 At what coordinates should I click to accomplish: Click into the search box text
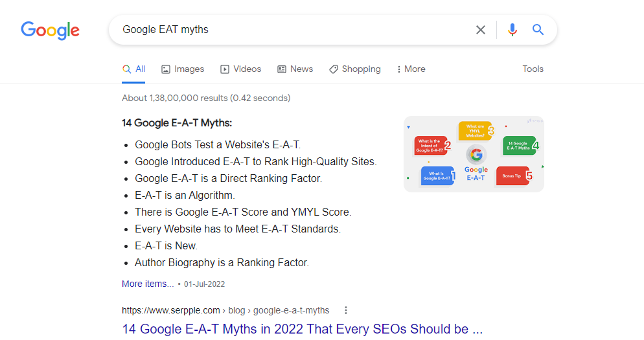pyautogui.click(x=165, y=30)
